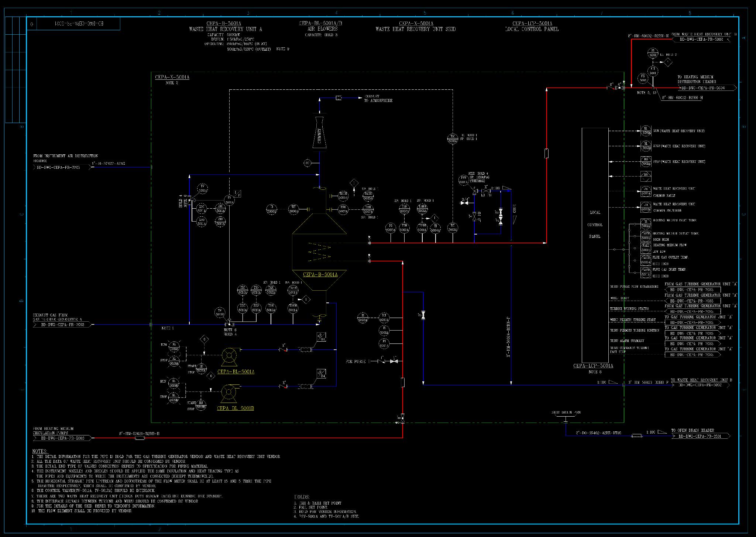
Task: Click the XL 5001A RUN indicator symbol
Action: (x=646, y=131)
